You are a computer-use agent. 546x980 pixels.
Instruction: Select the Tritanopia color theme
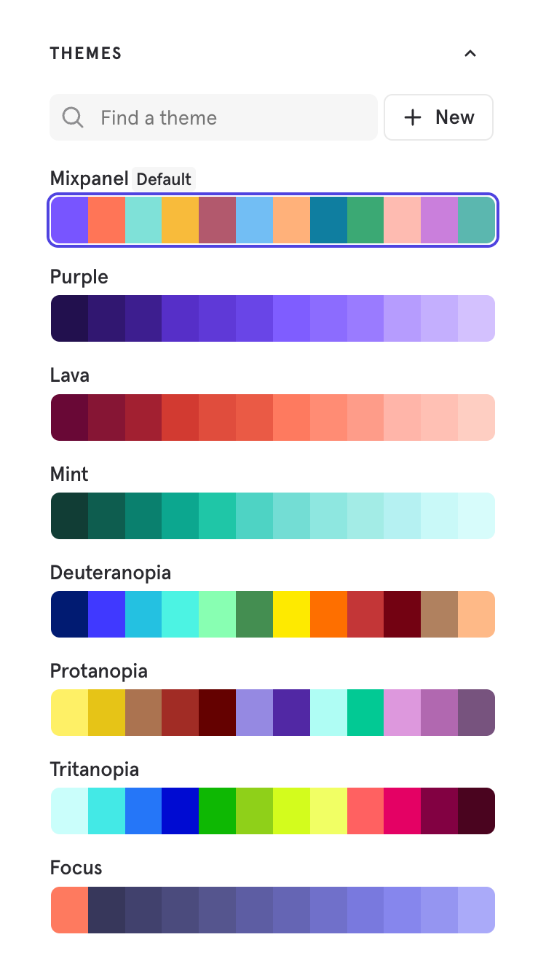pos(273,811)
